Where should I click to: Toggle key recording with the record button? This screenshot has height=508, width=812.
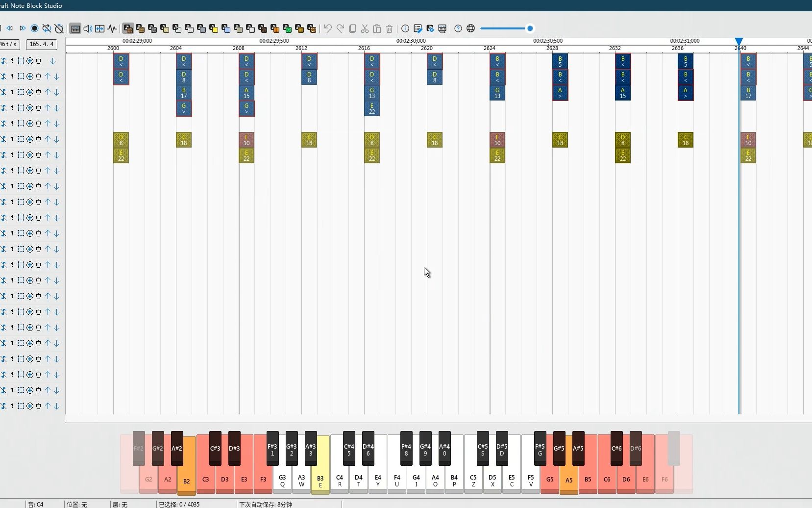point(34,28)
